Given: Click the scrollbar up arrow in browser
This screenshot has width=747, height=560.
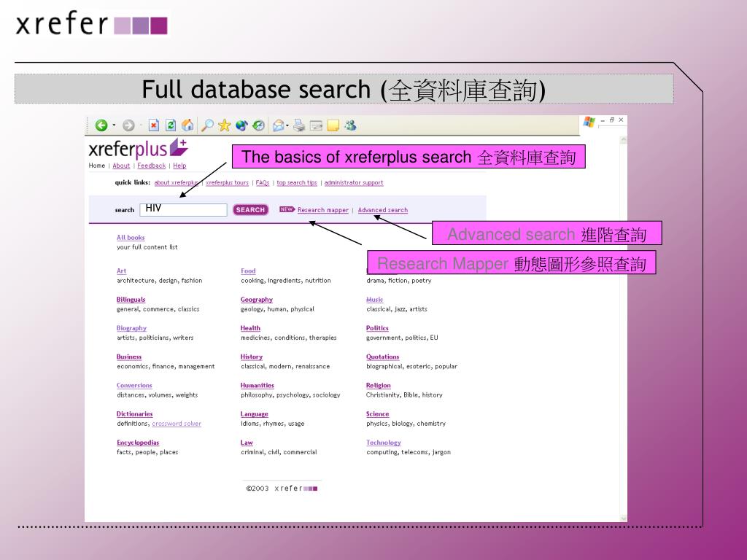Looking at the screenshot, I should pyautogui.click(x=623, y=140).
